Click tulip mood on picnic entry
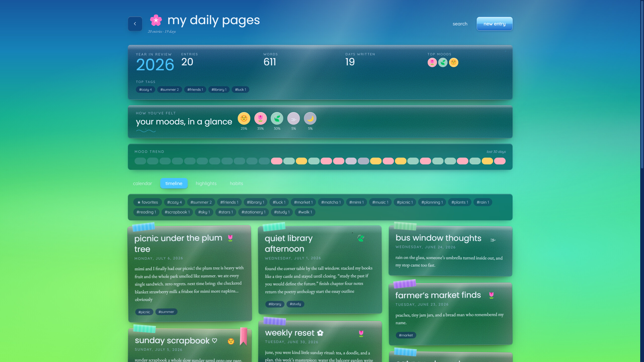The width and height of the screenshot is (644, 362). click(x=230, y=238)
